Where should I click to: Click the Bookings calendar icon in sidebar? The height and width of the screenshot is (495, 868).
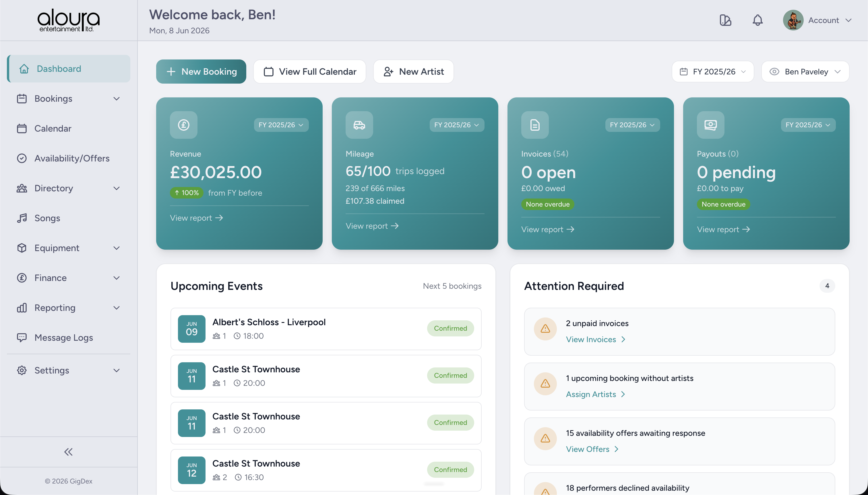[22, 99]
